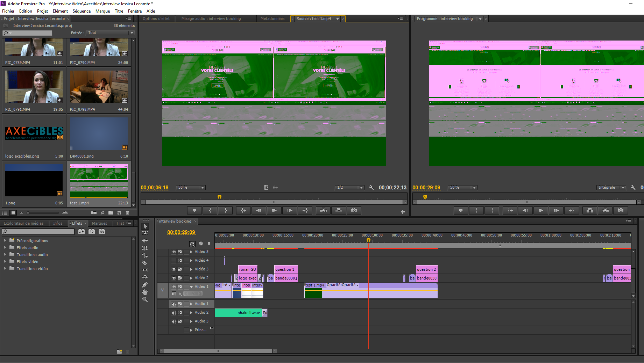The height and width of the screenshot is (363, 644).
Task: Hide Vidéo 2 track output
Action: point(174,278)
